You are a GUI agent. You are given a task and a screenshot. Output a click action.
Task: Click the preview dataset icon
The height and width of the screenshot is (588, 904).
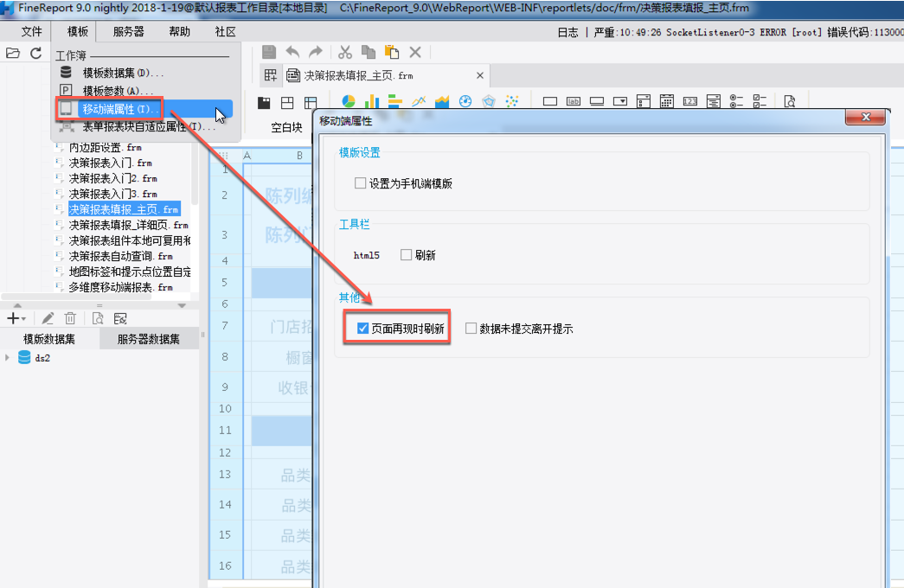tap(98, 318)
